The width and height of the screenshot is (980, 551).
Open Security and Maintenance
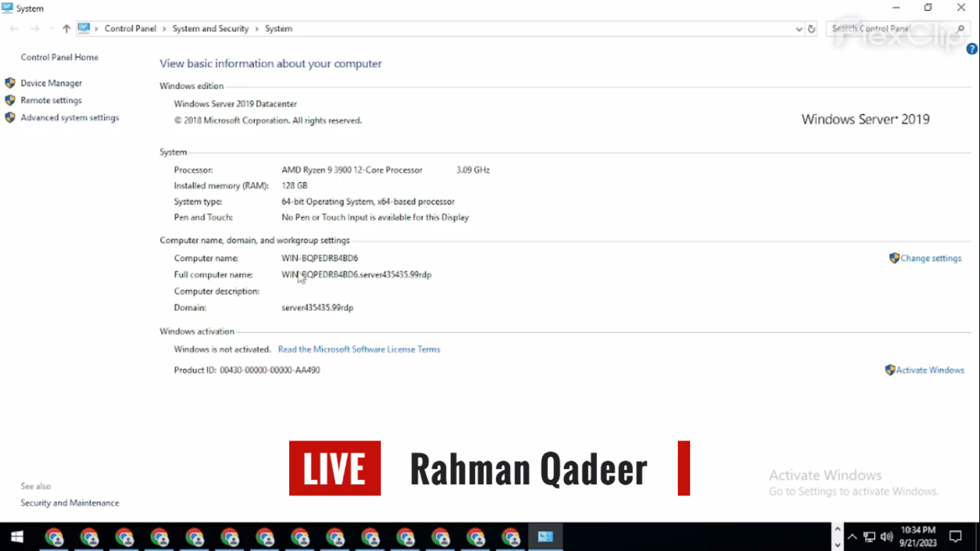coord(70,503)
